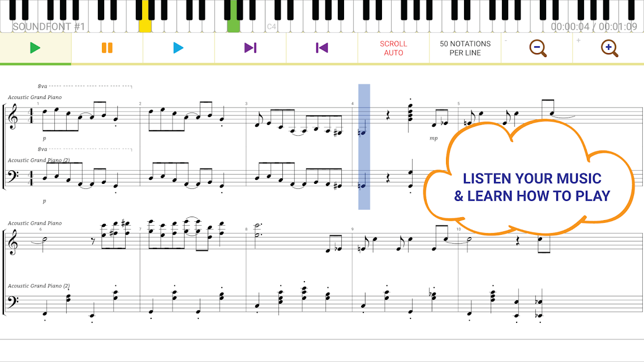Pause the music with the orange pause icon
Image resolution: width=644 pixels, height=362 pixels.
[x=107, y=48]
